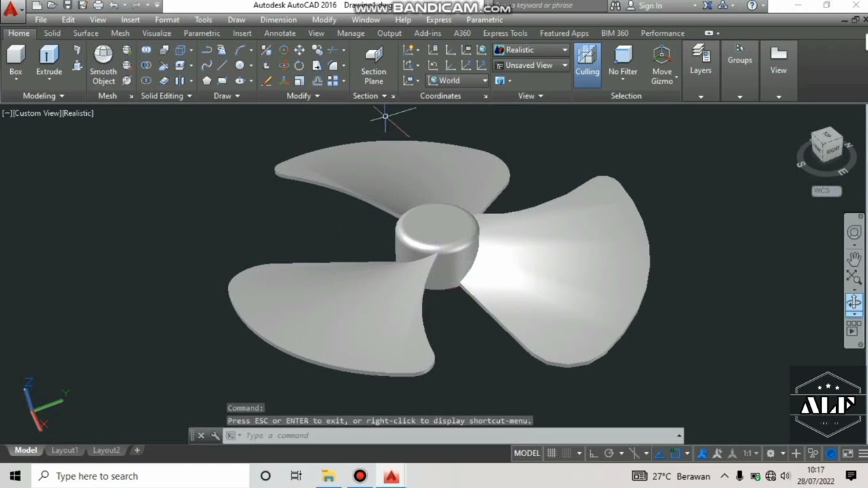Expand the Draw panel

[x=226, y=96]
